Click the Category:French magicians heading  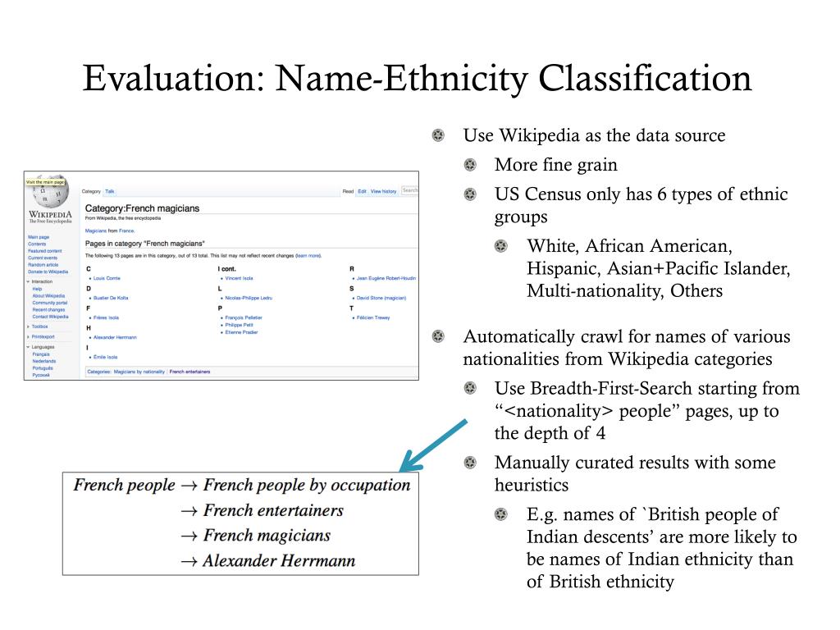click(142, 208)
